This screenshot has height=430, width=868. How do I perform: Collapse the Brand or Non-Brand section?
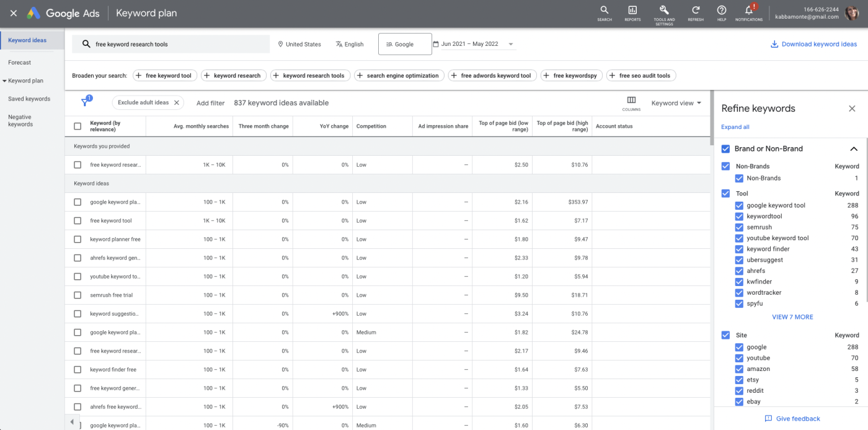tap(853, 149)
